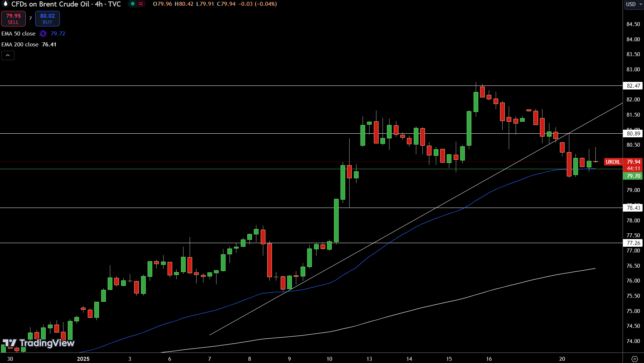
Task: Click the 78.43 horizontal line price label
Action: pos(633,208)
